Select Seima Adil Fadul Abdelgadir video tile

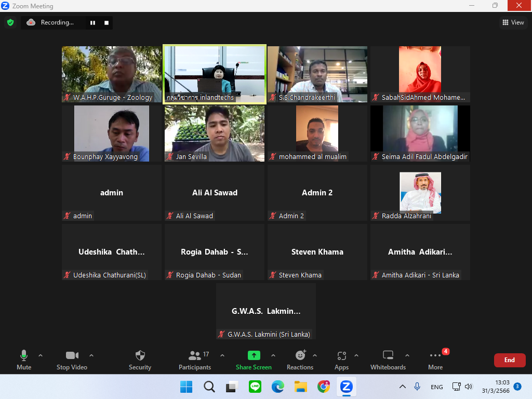coord(420,134)
